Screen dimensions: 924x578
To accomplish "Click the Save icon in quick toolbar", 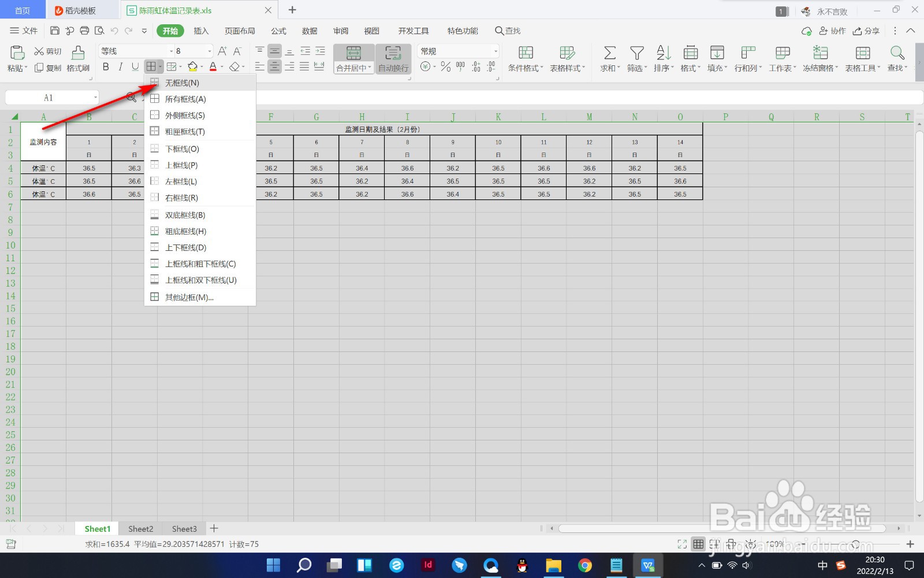I will coord(55,31).
